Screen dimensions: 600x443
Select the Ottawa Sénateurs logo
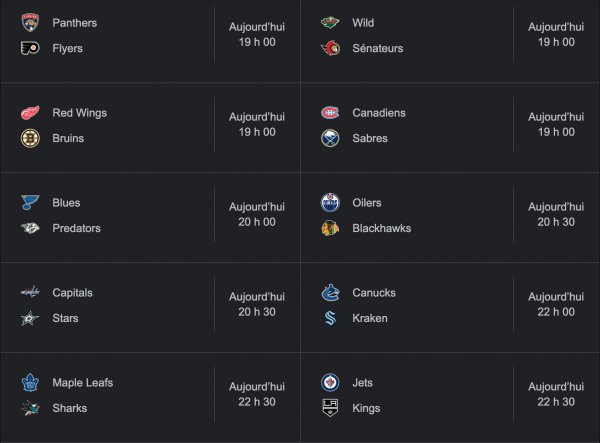click(330, 48)
